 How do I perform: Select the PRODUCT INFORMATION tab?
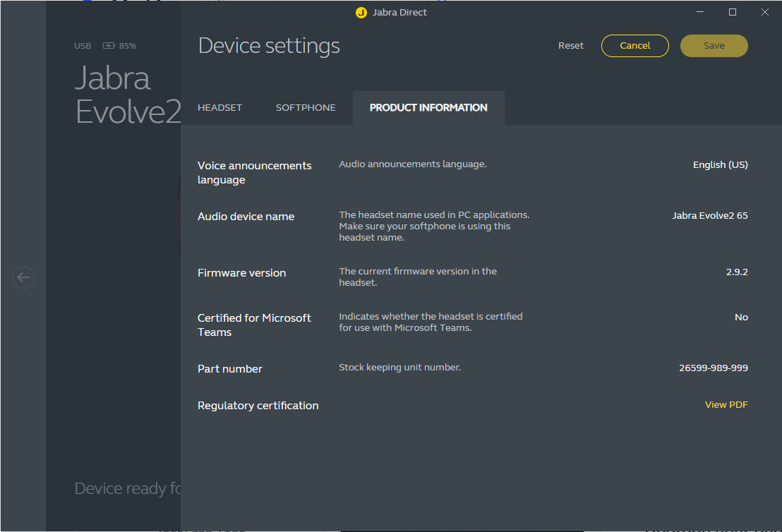428,108
